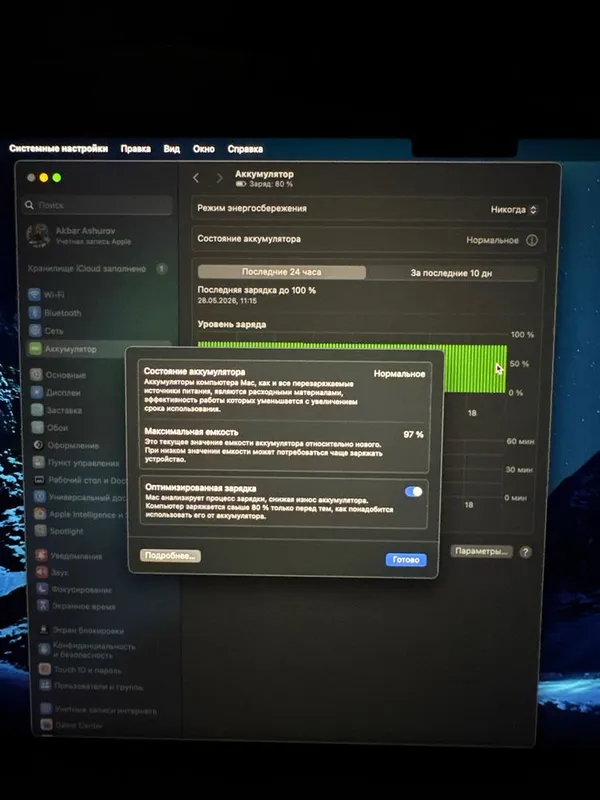The width and height of the screenshot is (600, 800).
Task: Click the Akbar Ashurov account avatar
Action: click(x=38, y=236)
